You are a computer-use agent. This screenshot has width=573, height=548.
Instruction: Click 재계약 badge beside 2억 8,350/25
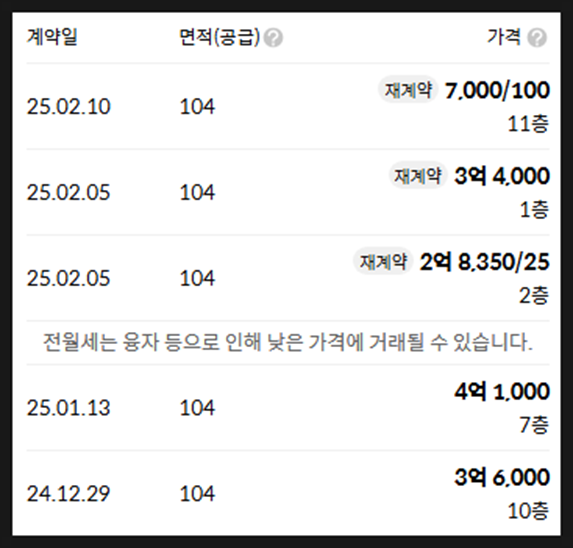pyautogui.click(x=383, y=261)
